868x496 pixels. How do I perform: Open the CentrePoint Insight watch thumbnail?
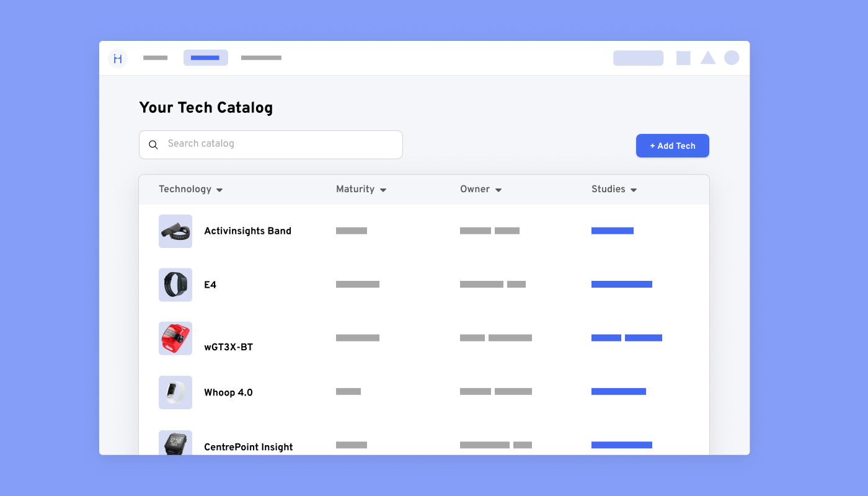coord(175,443)
